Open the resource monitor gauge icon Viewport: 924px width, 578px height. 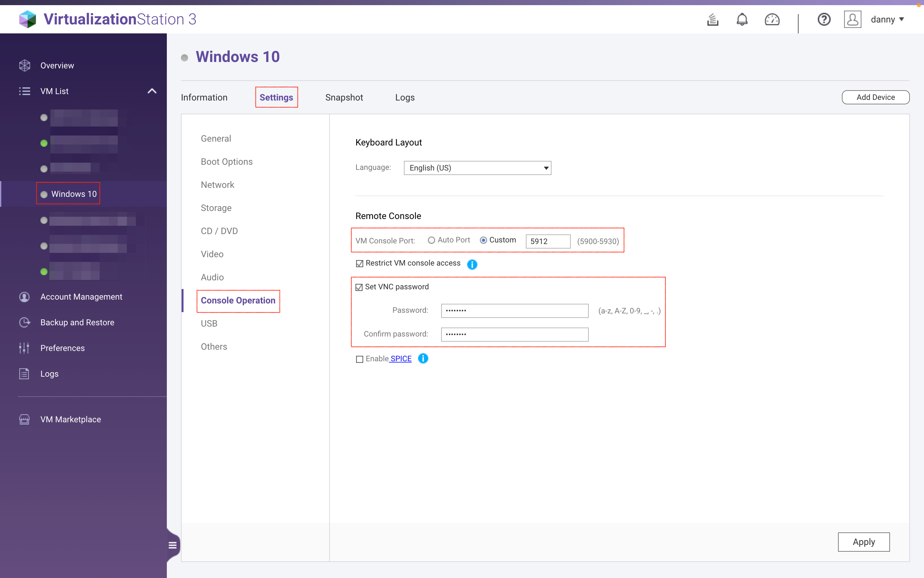coord(772,19)
